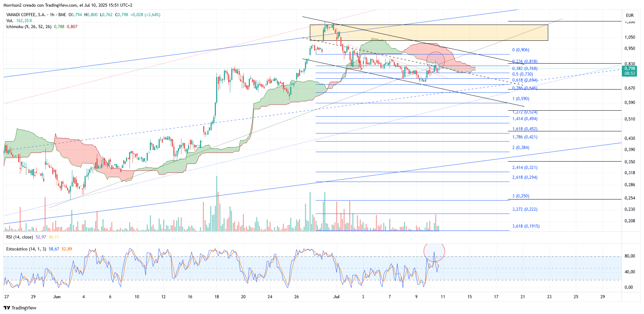Select the VANADI COFFEE, S.A. symbol title

[26, 15]
